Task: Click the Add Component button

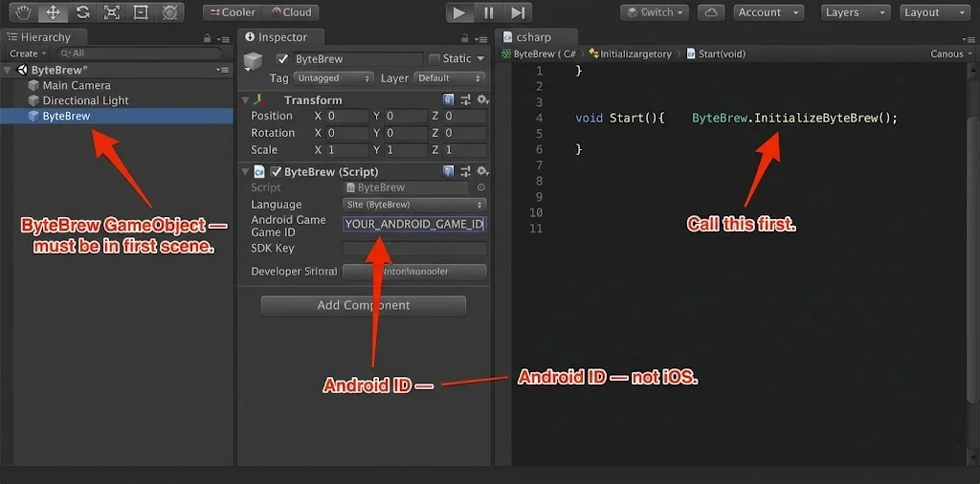Action: (363, 305)
